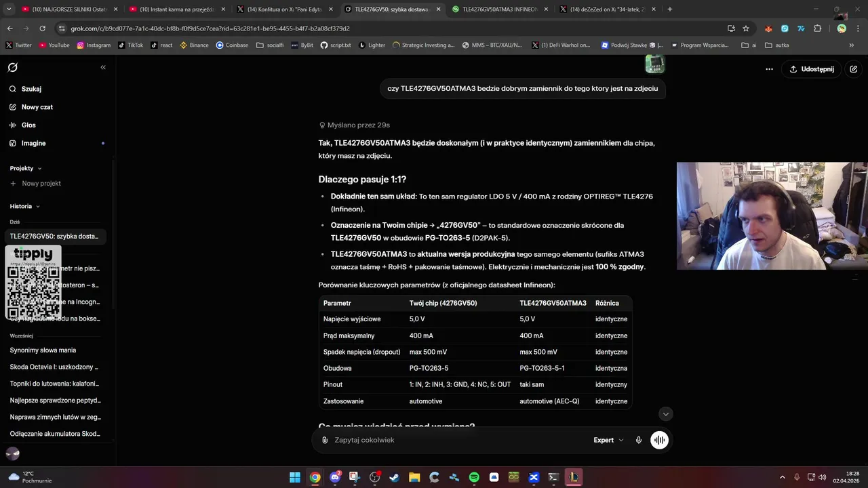Open the Windows Start menu
Image resolution: width=868 pixels, height=488 pixels.
(x=295, y=477)
